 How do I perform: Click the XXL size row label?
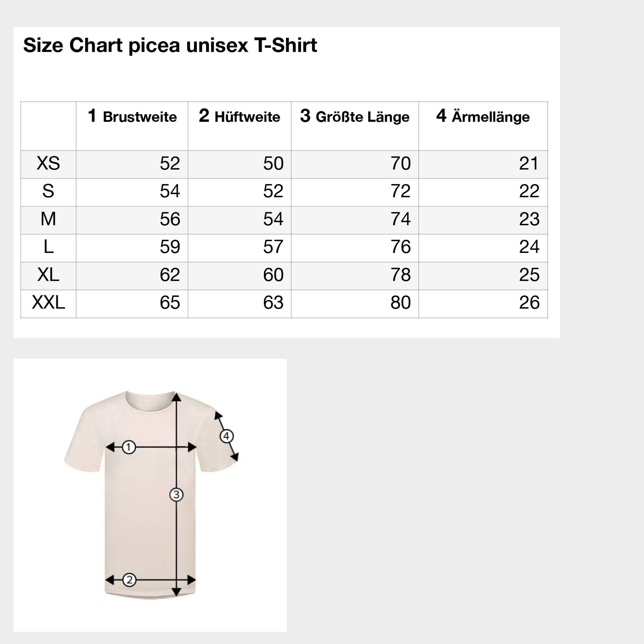click(x=48, y=303)
